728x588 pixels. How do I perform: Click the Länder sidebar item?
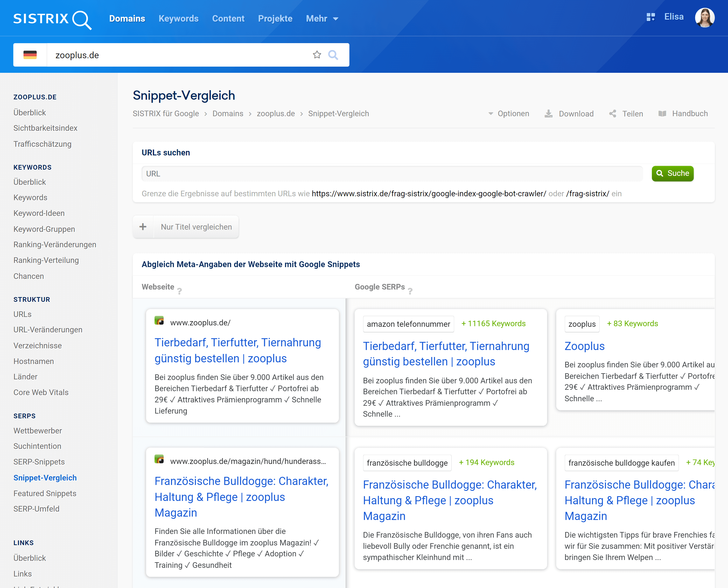pos(25,377)
